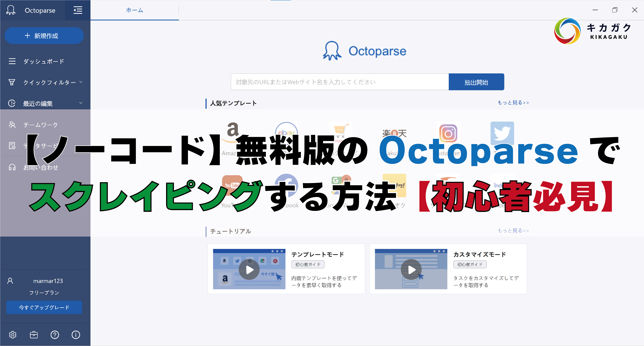Focus the URL or website name input field
The height and width of the screenshot is (346, 644).
340,82
